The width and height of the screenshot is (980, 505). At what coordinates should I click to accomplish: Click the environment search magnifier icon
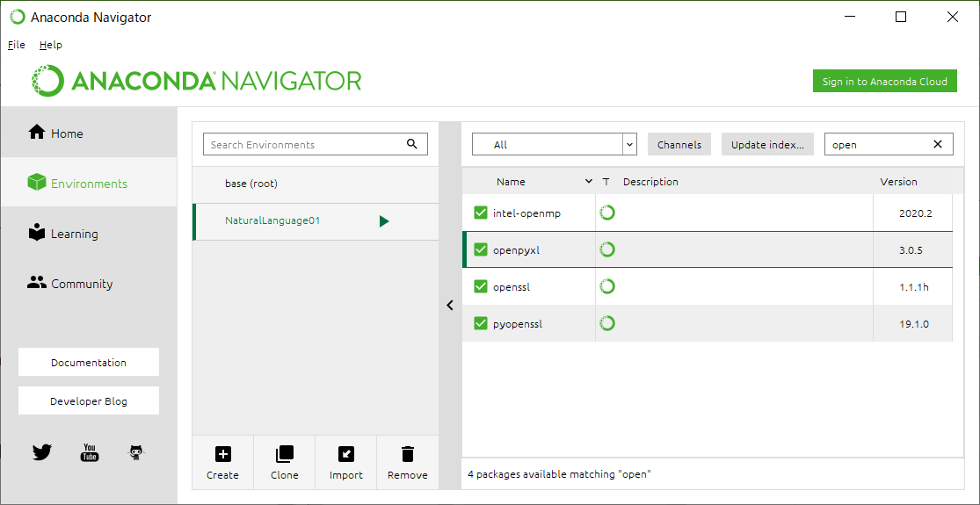[x=411, y=143]
